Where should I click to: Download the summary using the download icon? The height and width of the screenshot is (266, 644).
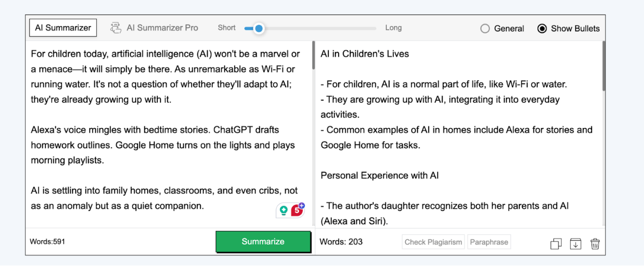(x=575, y=243)
